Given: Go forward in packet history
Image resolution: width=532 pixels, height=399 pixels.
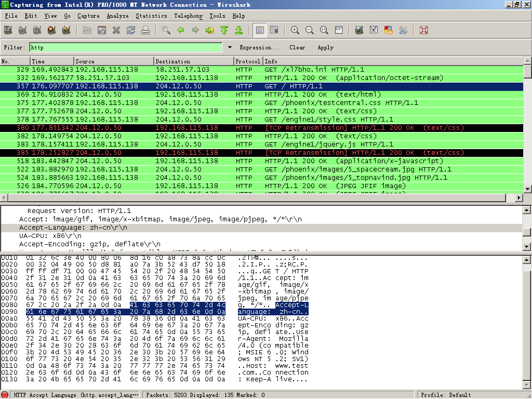Looking at the screenshot, I should pos(195,30).
